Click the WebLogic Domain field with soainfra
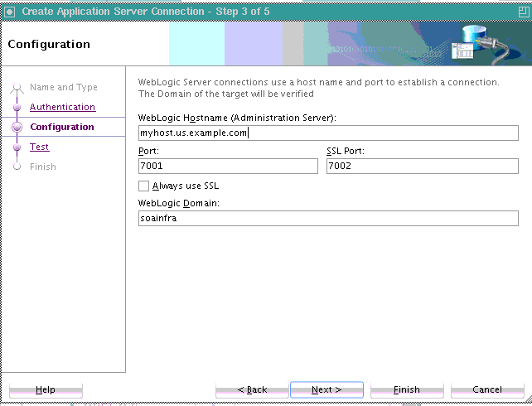The height and width of the screenshot is (406, 532). [x=328, y=218]
